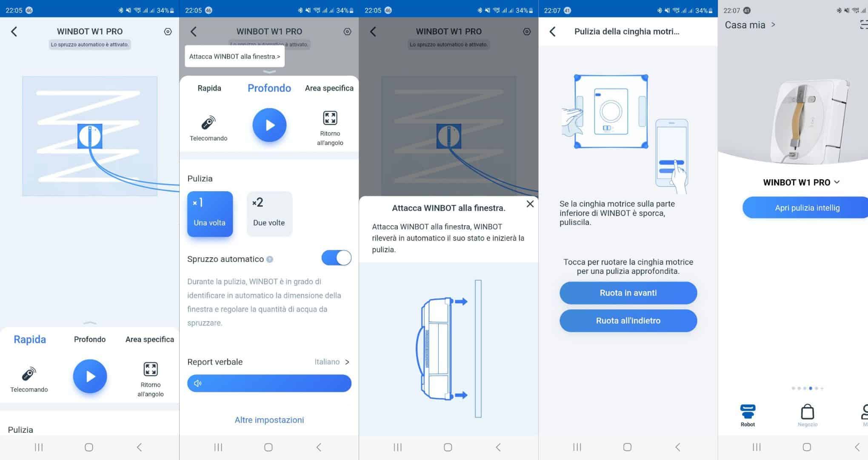Screen dimensions: 868x460
Task: Show info about Spruzzo automatico
Action: click(270, 259)
